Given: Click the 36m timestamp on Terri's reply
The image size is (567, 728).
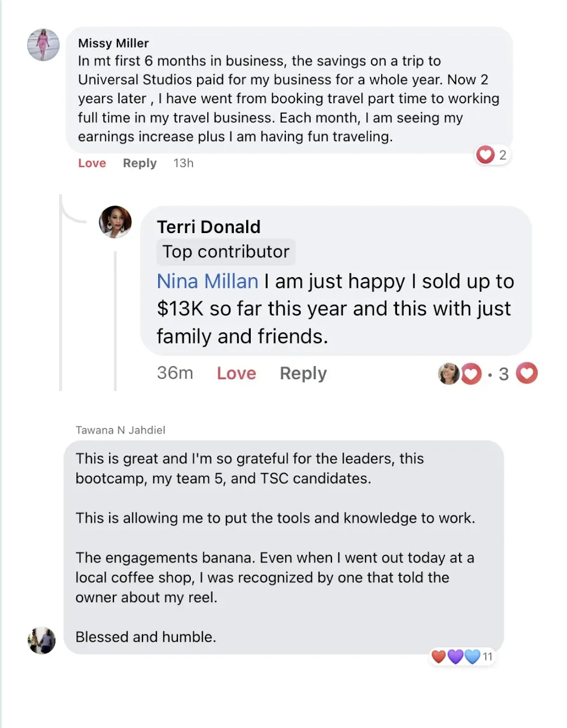Looking at the screenshot, I should pos(175,373).
